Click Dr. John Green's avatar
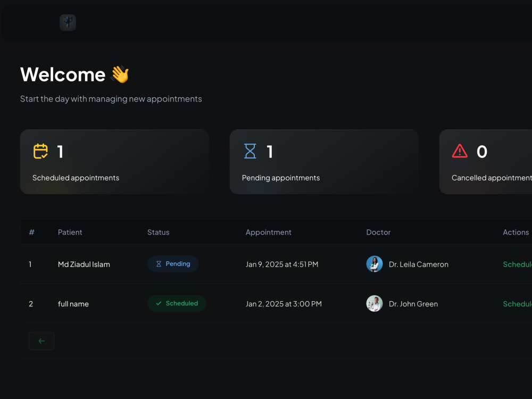 tap(374, 303)
